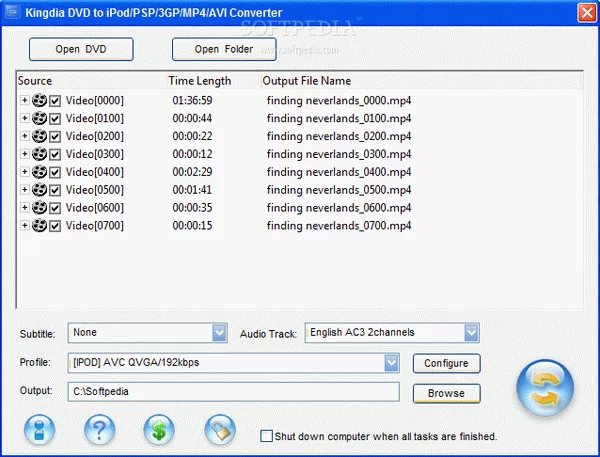The height and width of the screenshot is (457, 600).
Task: Click the green dollar purchase icon
Action: tap(159, 430)
